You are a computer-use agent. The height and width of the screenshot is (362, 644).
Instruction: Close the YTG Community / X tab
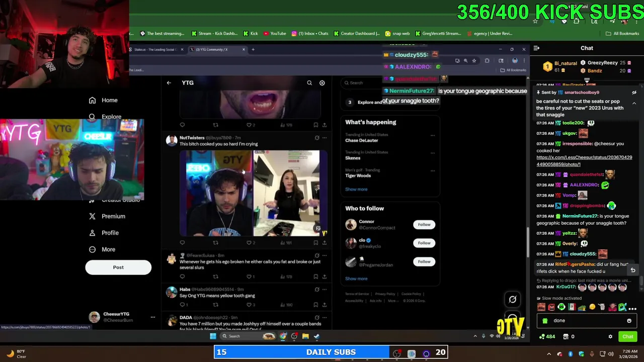pos(244,49)
